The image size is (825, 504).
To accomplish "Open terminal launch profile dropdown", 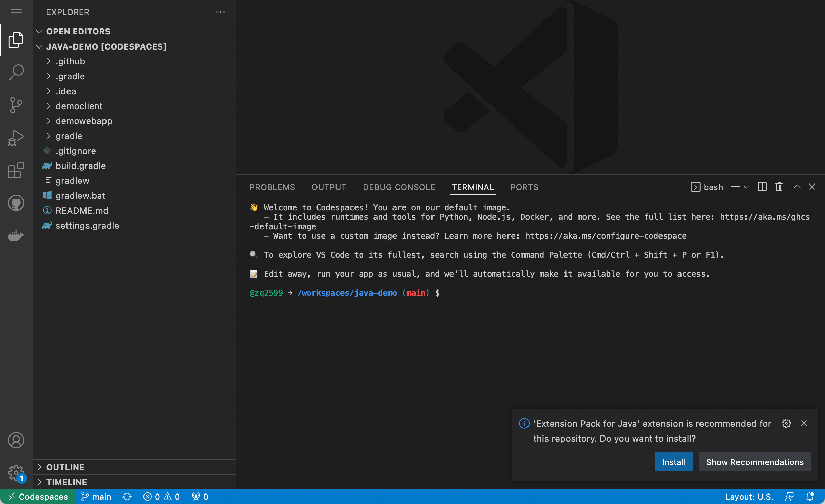I will pyautogui.click(x=746, y=187).
